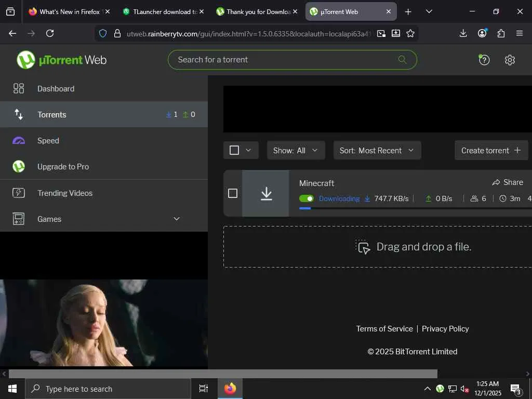This screenshot has height=399, width=532.
Task: Click the Games console icon
Action: pyautogui.click(x=18, y=219)
